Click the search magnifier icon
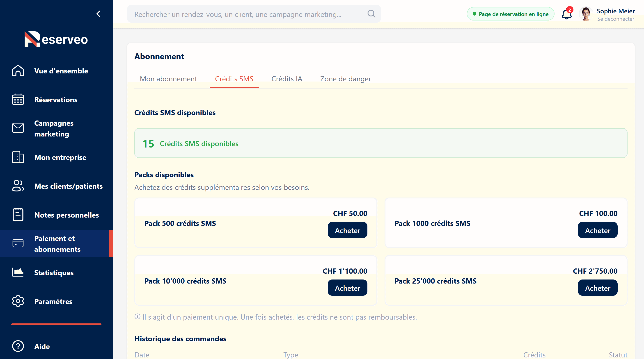This screenshot has height=359, width=644. tap(371, 14)
